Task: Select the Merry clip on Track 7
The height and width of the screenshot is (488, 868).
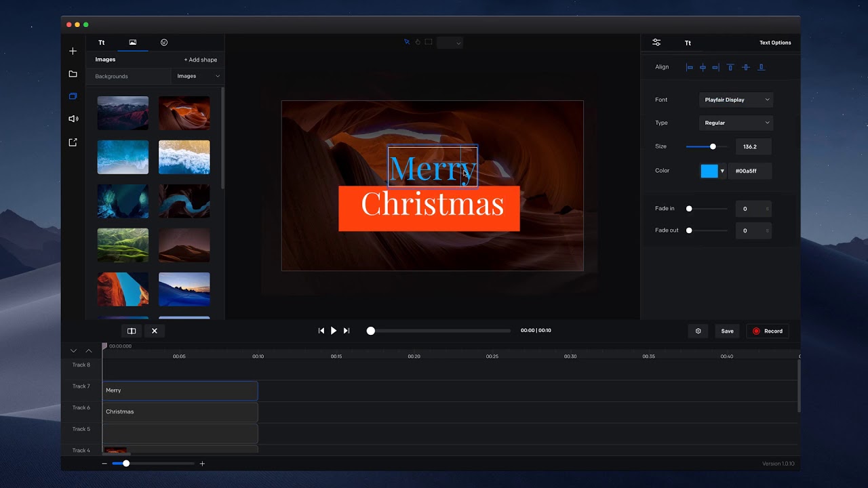Action: (180, 390)
